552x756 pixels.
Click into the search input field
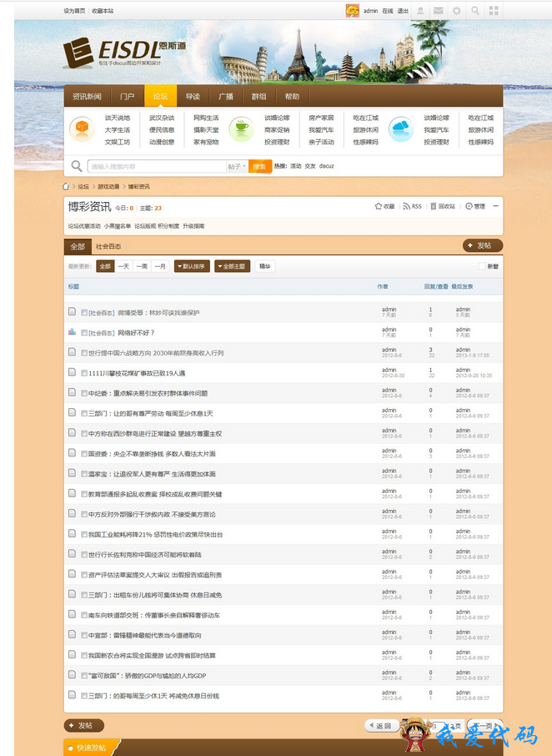pyautogui.click(x=157, y=166)
